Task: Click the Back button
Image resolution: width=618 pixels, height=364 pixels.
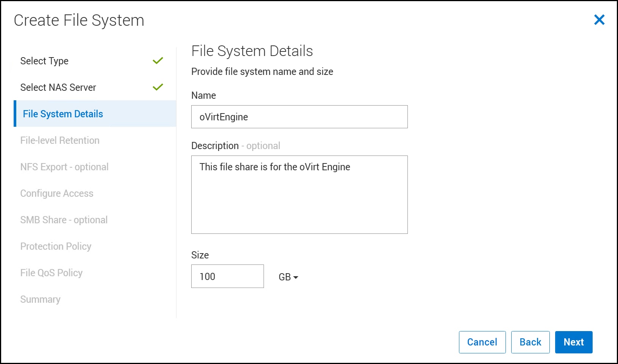Action: 530,342
